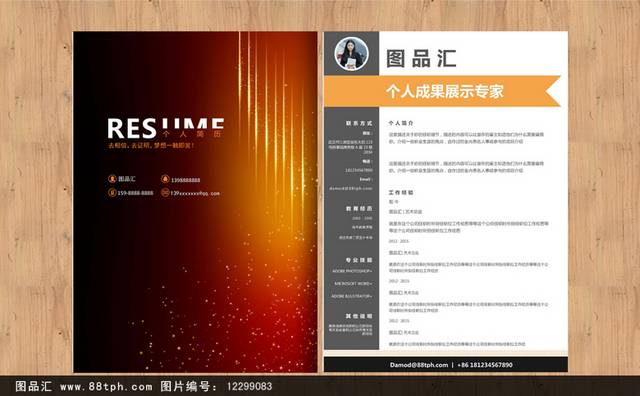This screenshot has height=396, width=640.
Task: Open the circular profile photo
Action: pyautogui.click(x=351, y=53)
